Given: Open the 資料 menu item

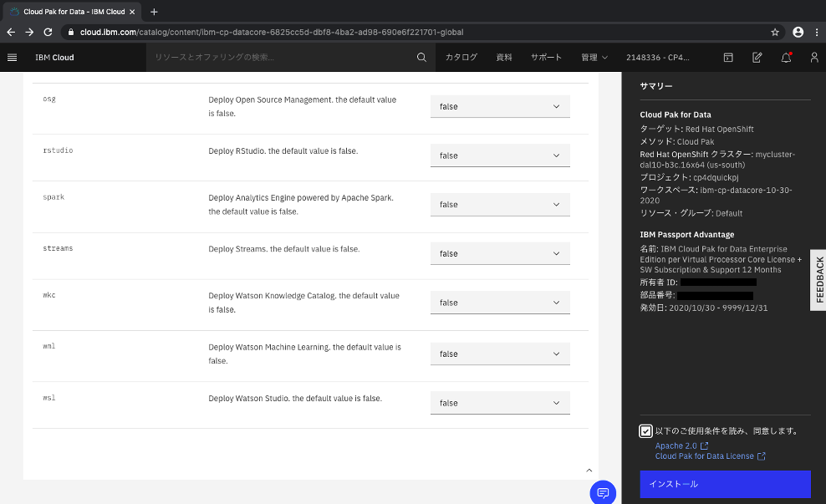Looking at the screenshot, I should tap(504, 58).
